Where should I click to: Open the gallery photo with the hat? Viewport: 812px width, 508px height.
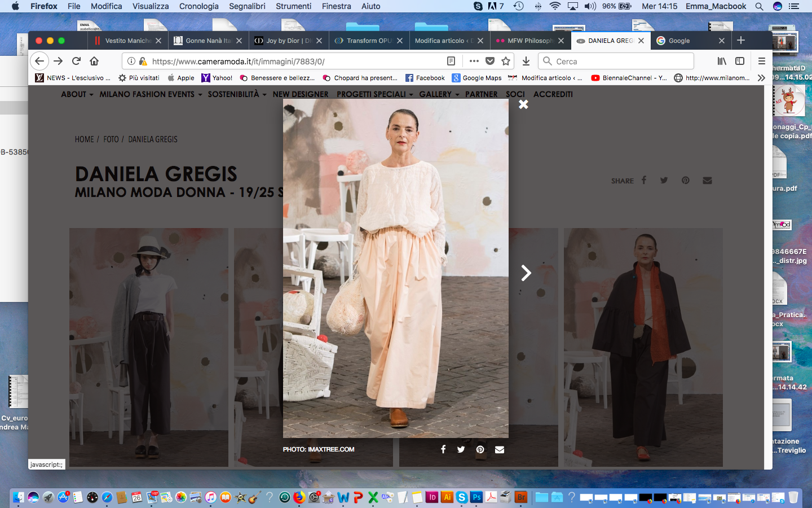[149, 347]
